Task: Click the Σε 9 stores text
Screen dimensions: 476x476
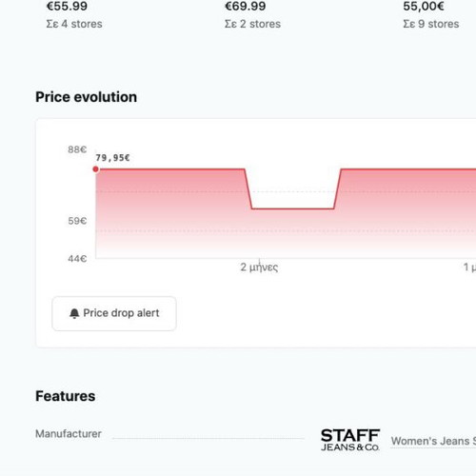Action: click(431, 24)
